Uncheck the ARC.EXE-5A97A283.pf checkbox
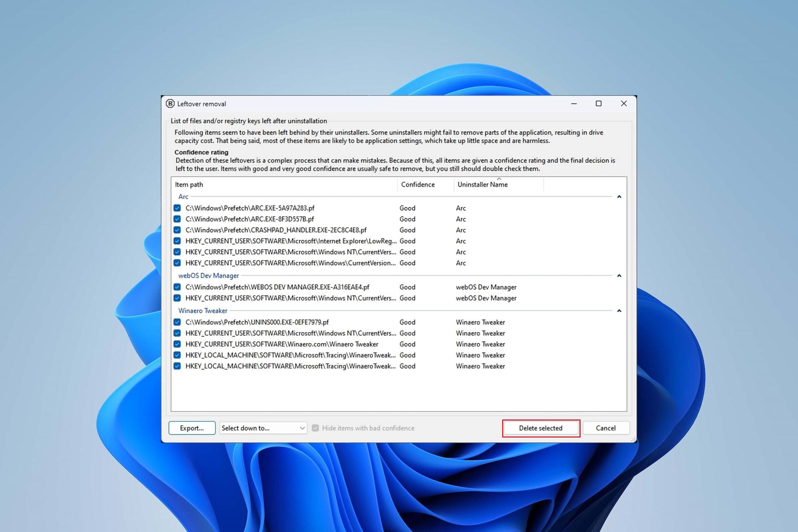Image resolution: width=798 pixels, height=532 pixels. [177, 208]
